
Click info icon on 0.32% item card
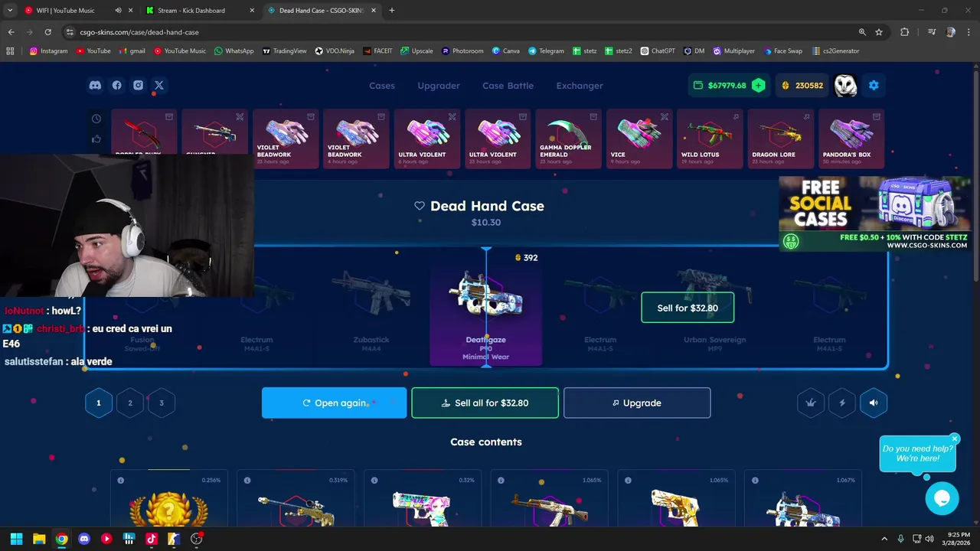(374, 481)
